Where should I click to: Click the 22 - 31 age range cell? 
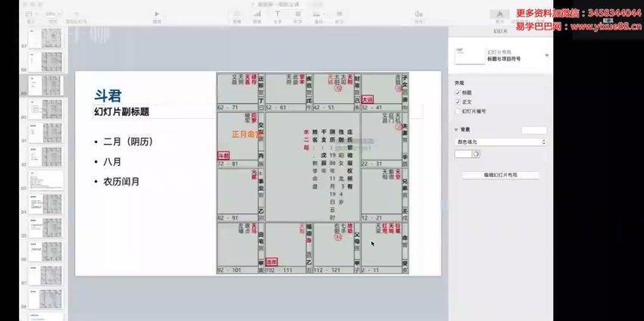373,164
